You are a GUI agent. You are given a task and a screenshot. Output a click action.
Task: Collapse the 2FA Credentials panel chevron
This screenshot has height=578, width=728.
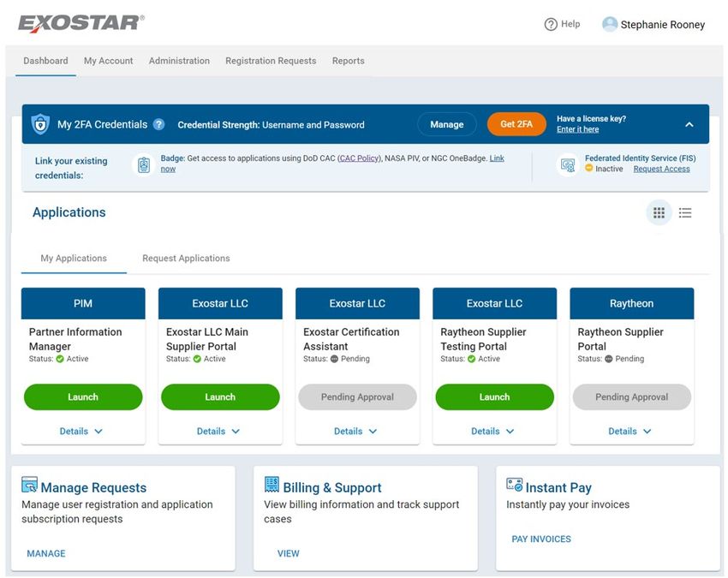coord(689,124)
